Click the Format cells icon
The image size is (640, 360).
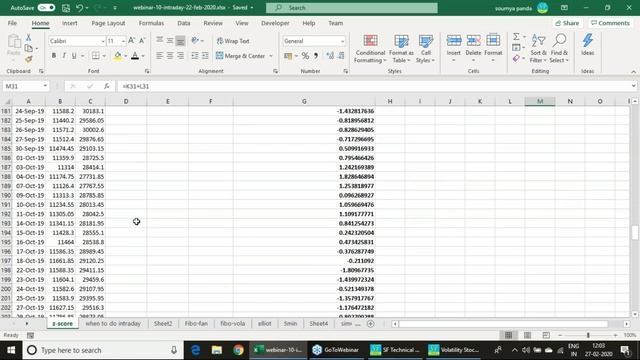tap(493, 41)
